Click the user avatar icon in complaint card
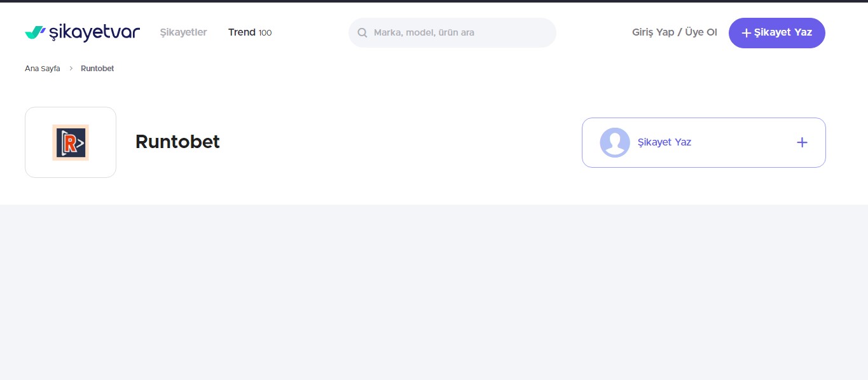Viewport: 868px width, 380px height. 615,142
